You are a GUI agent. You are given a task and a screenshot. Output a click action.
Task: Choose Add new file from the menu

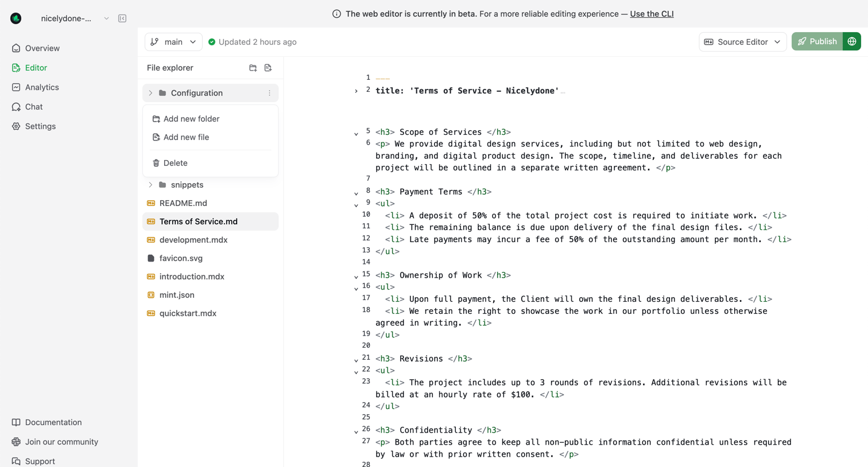coord(210,137)
